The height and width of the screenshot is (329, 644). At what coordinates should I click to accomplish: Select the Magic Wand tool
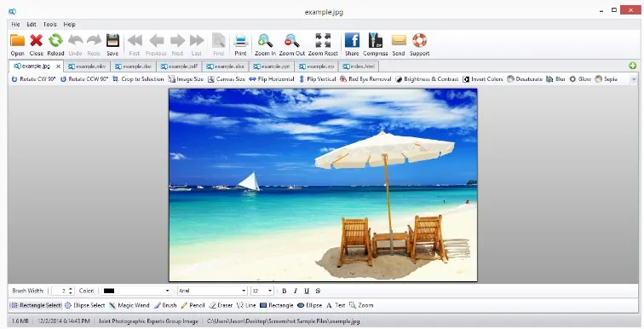click(x=129, y=305)
